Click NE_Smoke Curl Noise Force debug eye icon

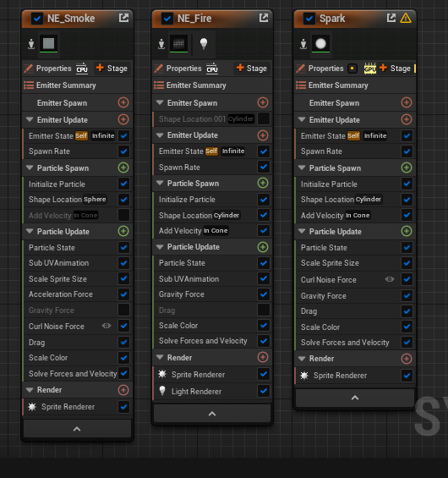coord(107,326)
